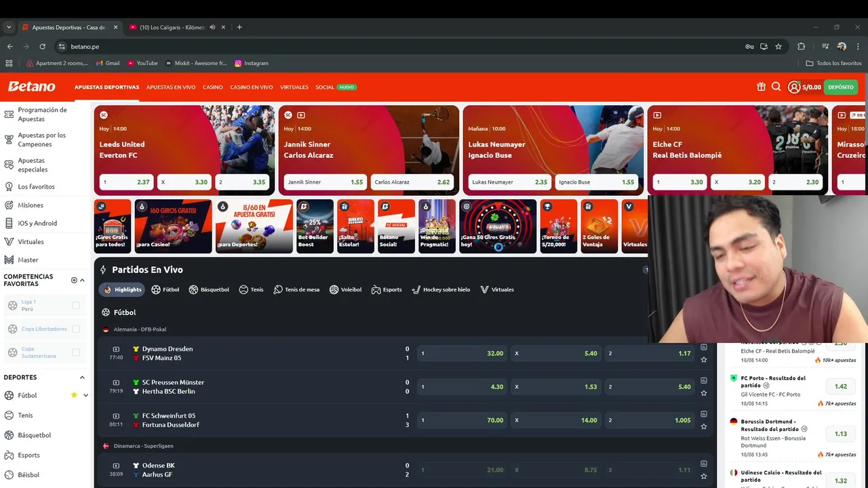868x488 pixels.
Task: Open the search magnifier in Betano header
Action: click(x=776, y=87)
